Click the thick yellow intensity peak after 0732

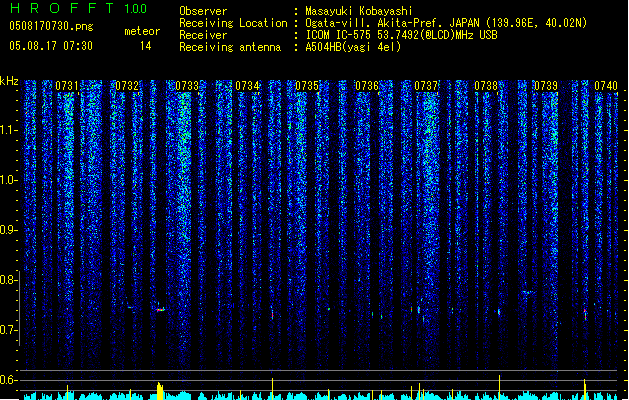click(160, 391)
